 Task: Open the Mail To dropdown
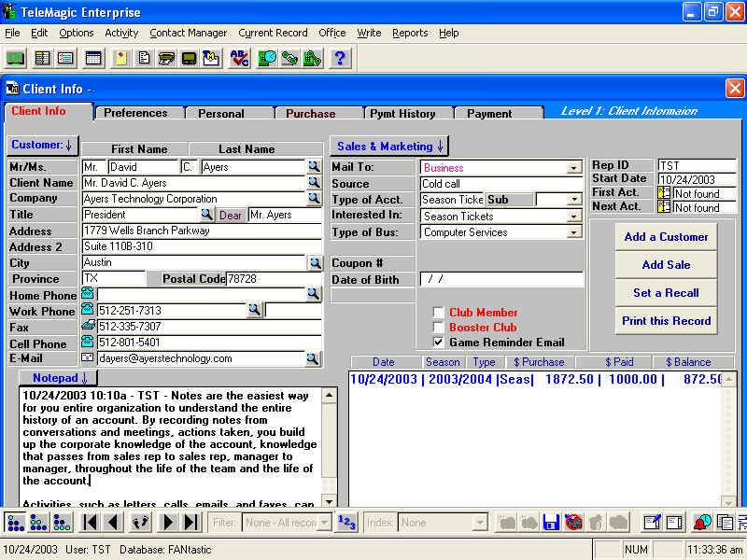(573, 168)
